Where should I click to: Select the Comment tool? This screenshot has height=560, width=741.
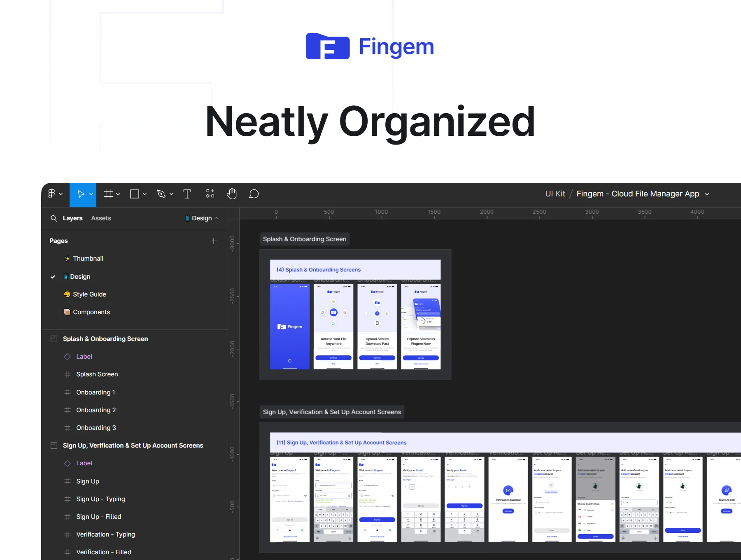point(254,194)
